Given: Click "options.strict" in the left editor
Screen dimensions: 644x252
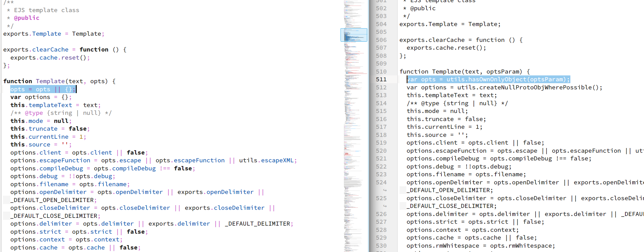Looking at the screenshot, I should click(x=36, y=232).
